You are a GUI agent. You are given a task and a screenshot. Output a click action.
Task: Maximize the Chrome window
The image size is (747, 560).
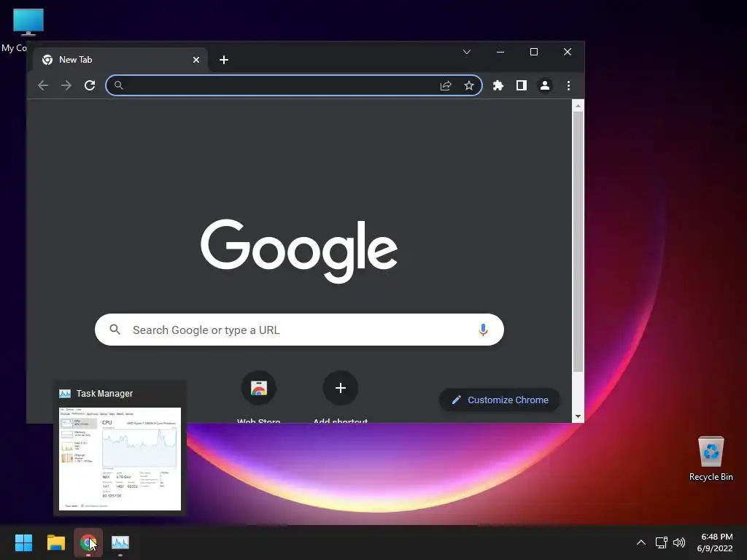[533, 52]
